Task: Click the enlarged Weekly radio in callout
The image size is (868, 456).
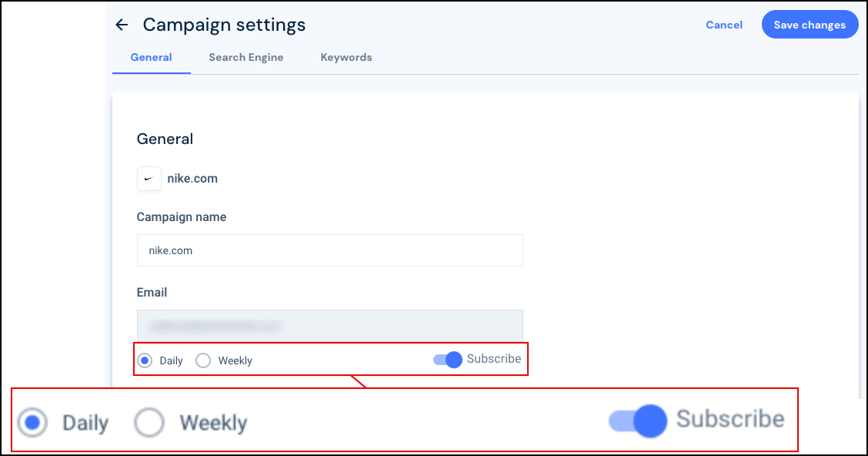Action: point(149,423)
